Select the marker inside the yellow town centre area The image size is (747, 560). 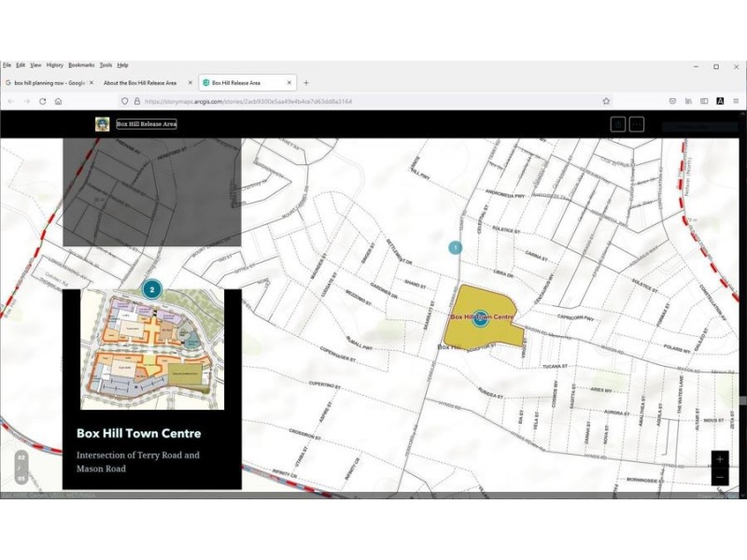coord(480,319)
